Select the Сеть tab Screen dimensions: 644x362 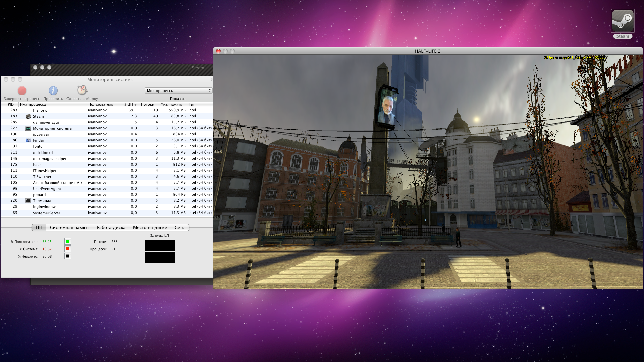[179, 227]
